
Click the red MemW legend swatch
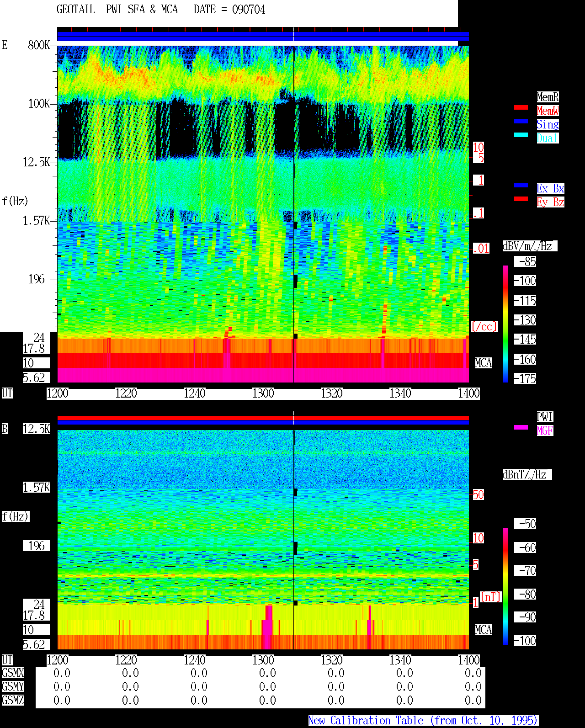521,107
